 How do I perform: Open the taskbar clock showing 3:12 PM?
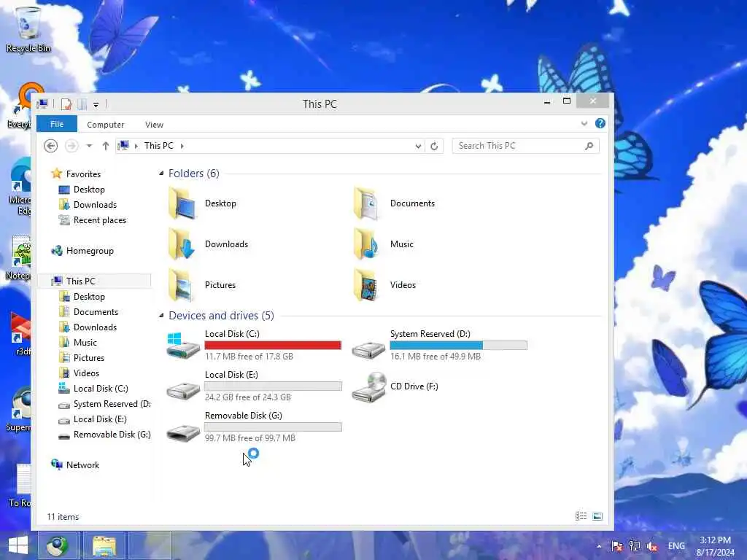716,546
